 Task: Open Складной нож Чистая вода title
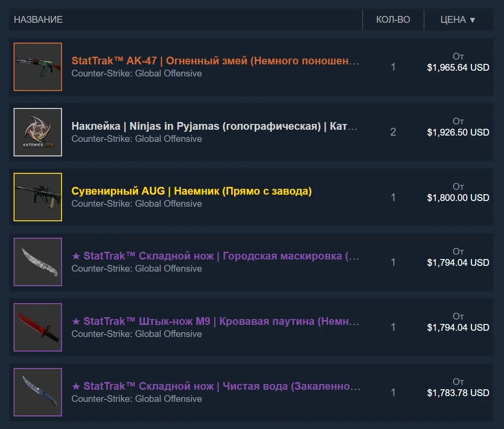point(216,386)
